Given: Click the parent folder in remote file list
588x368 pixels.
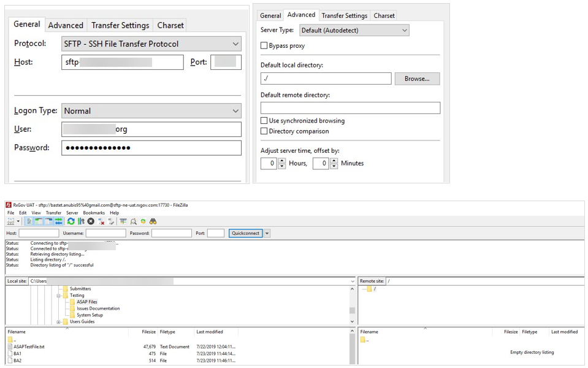Looking at the screenshot, I should click(x=364, y=340).
